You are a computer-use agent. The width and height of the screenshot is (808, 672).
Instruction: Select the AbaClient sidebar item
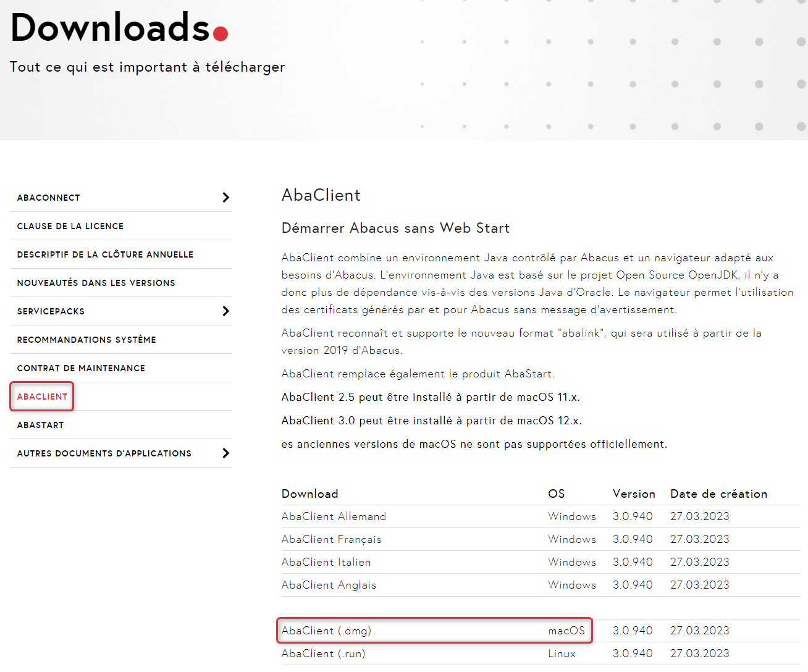(x=42, y=397)
